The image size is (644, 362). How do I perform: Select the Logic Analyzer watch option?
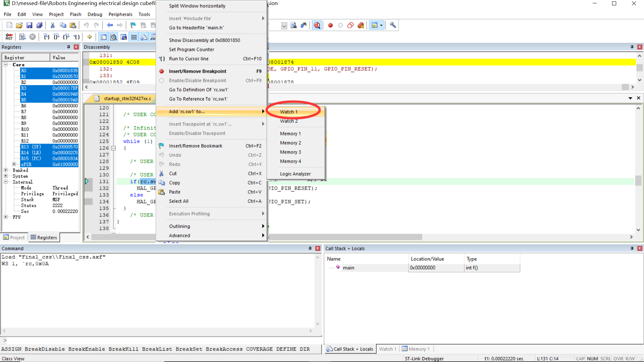294,173
